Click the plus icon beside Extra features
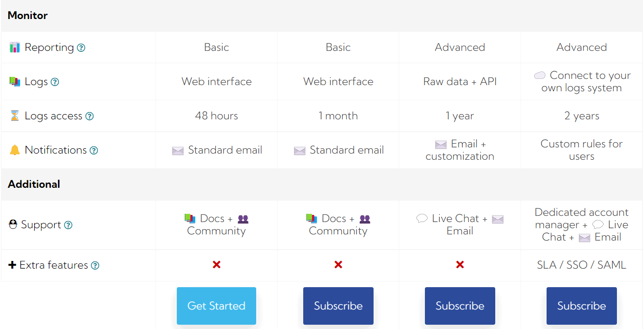 pos(12,265)
